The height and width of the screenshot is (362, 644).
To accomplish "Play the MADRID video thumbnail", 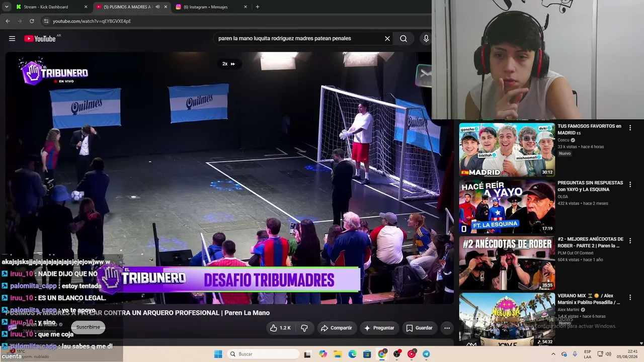I will tap(507, 149).
